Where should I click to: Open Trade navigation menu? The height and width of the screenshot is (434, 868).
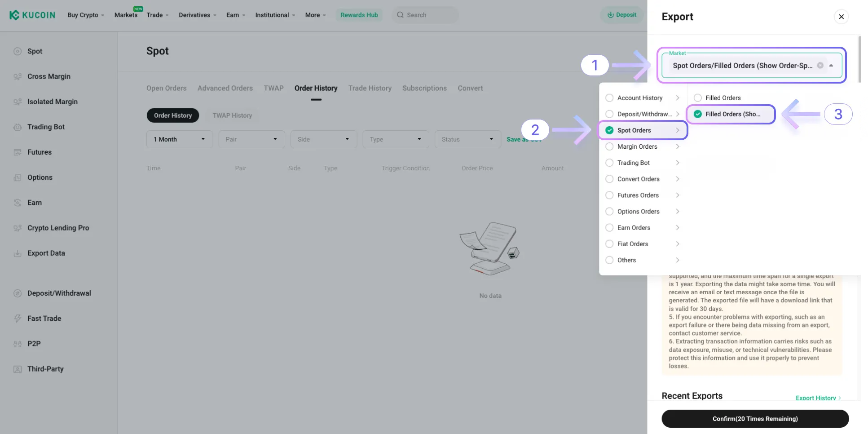(158, 15)
